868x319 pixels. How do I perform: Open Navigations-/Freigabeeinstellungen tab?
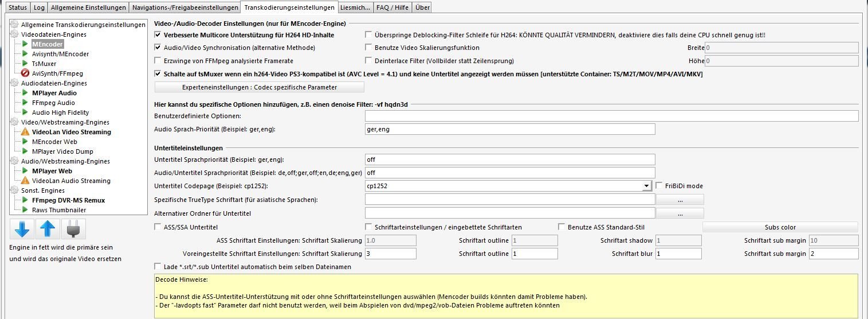[185, 7]
